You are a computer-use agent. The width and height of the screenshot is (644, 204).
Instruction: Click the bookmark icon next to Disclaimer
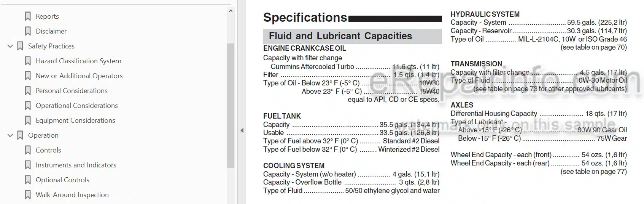[x=28, y=31]
